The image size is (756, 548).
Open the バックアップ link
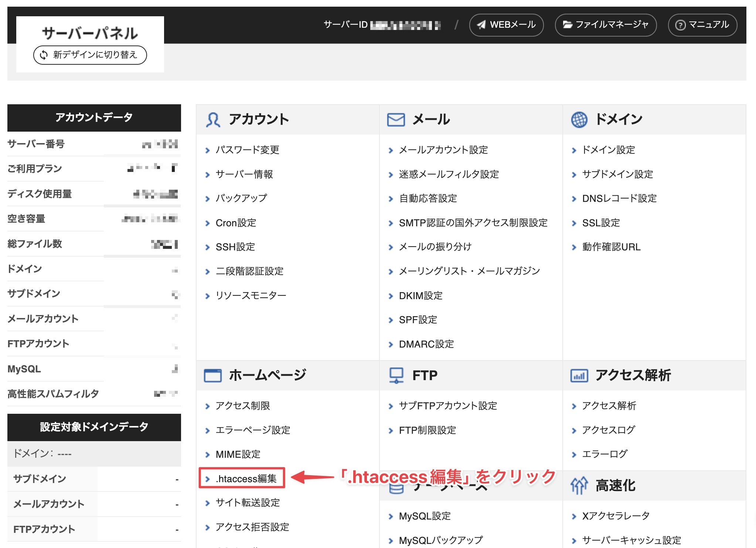point(241,198)
